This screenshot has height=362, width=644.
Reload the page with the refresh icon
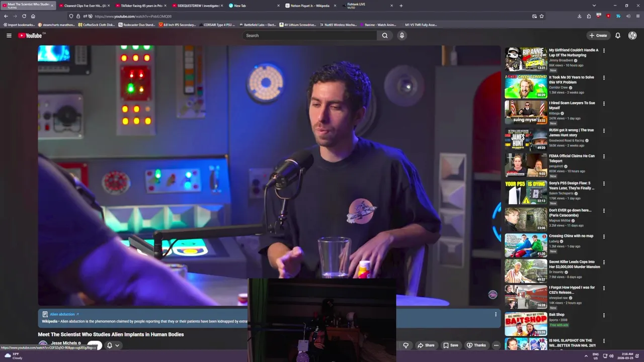pos(24,16)
